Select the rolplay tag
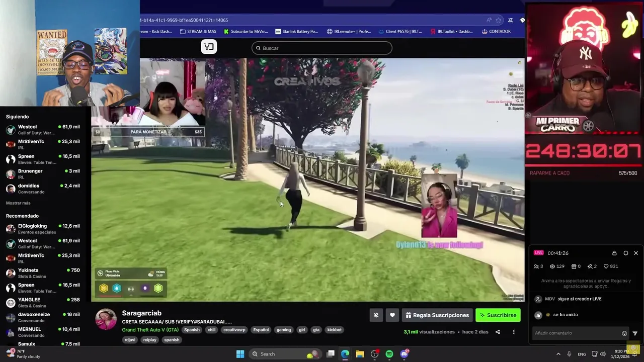Image resolution: width=644 pixels, height=362 pixels. point(149,340)
